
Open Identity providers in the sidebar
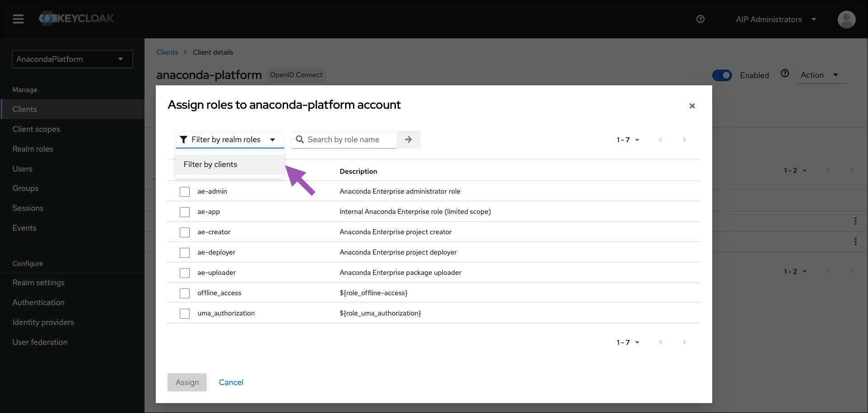72,322
